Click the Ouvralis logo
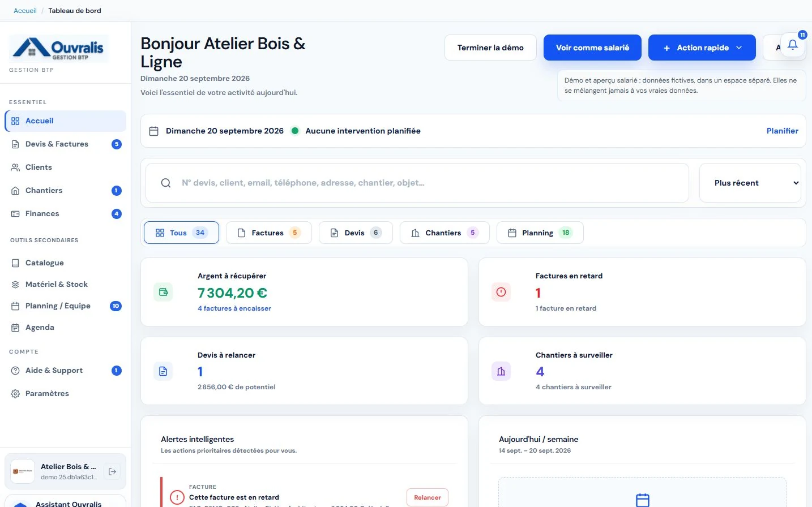Viewport: 812px width, 507px height. coord(59,48)
